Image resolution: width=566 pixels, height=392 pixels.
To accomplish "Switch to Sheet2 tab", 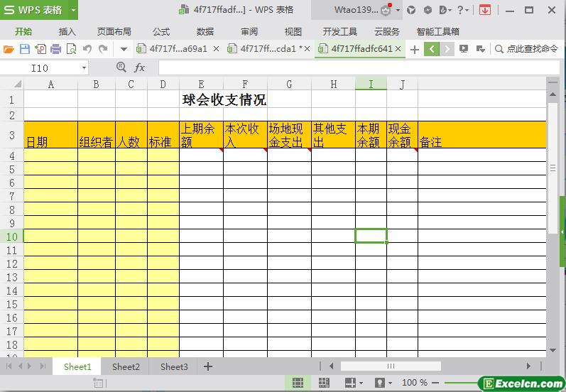I will (x=126, y=366).
